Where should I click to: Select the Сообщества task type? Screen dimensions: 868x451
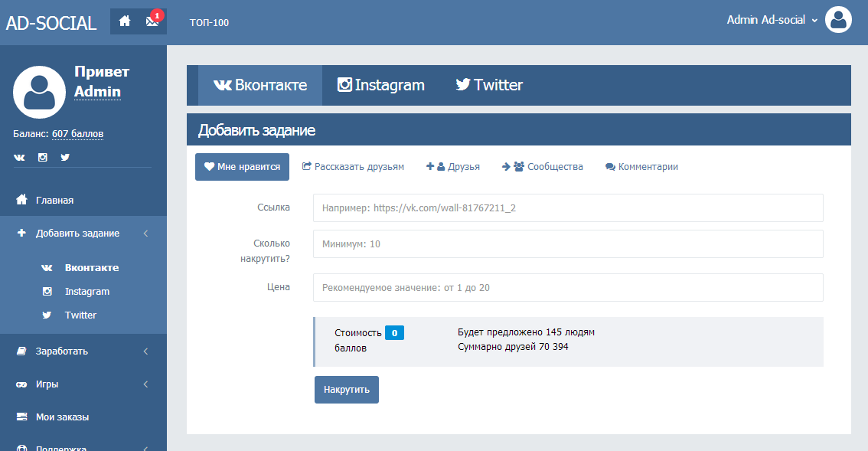[542, 167]
